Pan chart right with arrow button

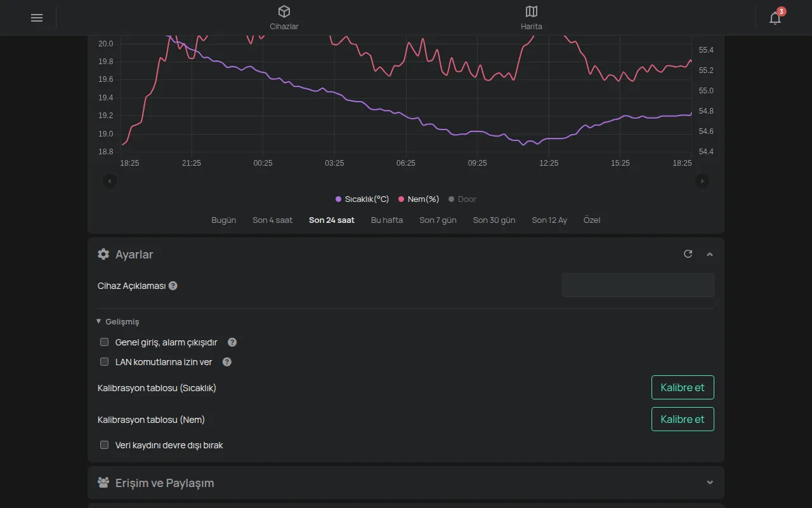point(702,181)
